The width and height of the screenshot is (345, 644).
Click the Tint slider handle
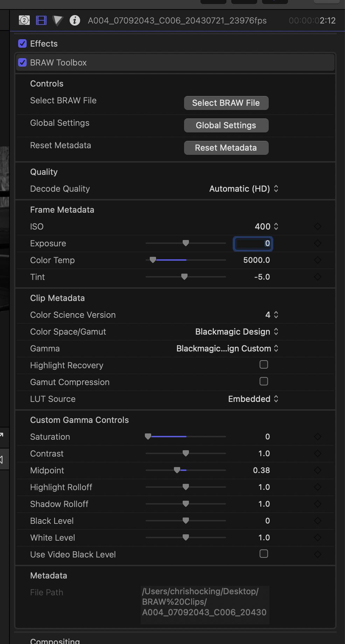(184, 277)
